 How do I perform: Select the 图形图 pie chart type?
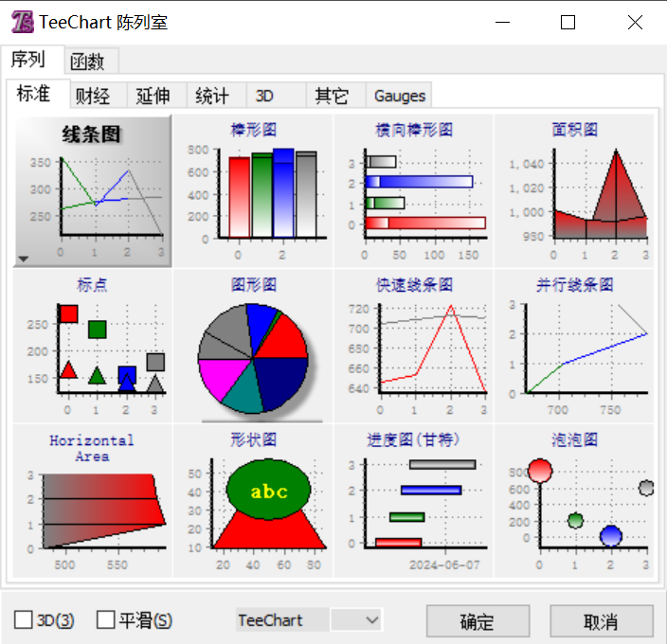253,346
